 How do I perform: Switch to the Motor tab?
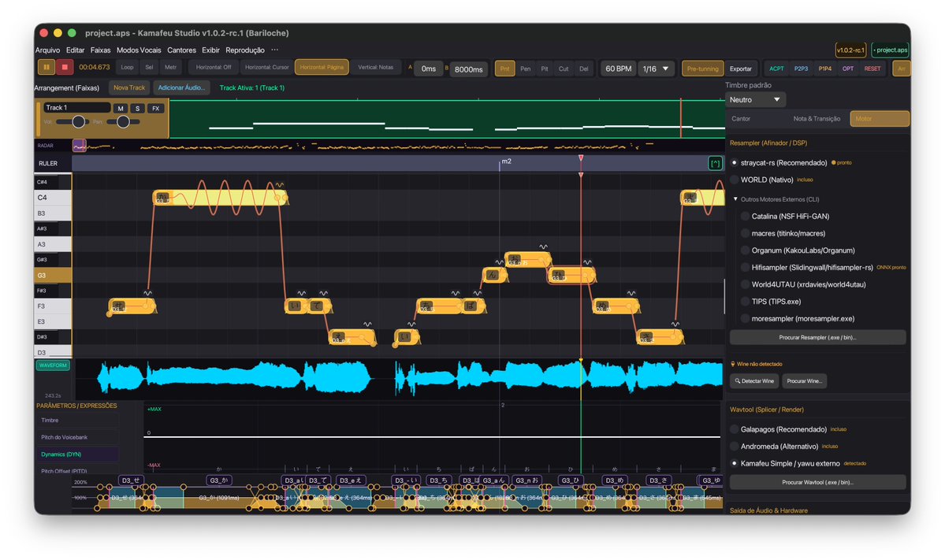click(880, 119)
